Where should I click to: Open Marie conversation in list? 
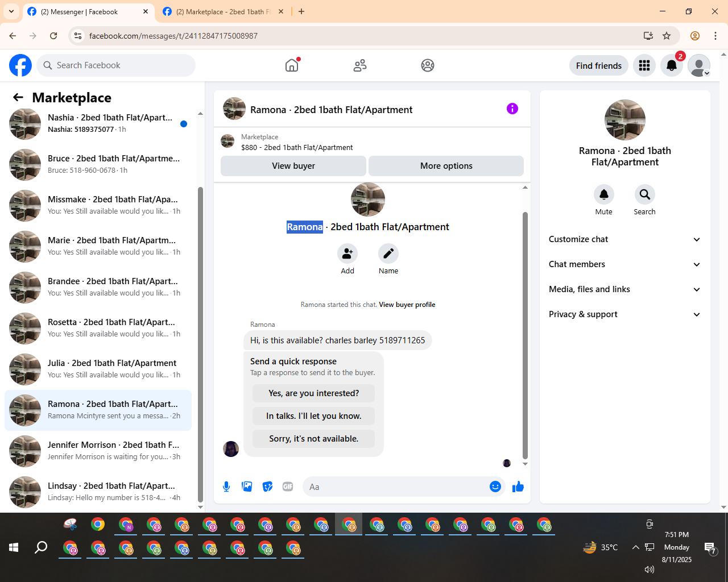tap(98, 247)
